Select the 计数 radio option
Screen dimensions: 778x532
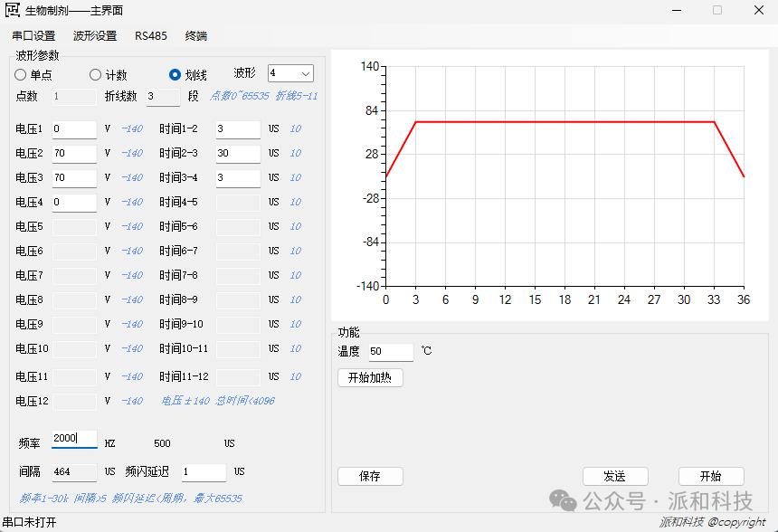pos(95,75)
